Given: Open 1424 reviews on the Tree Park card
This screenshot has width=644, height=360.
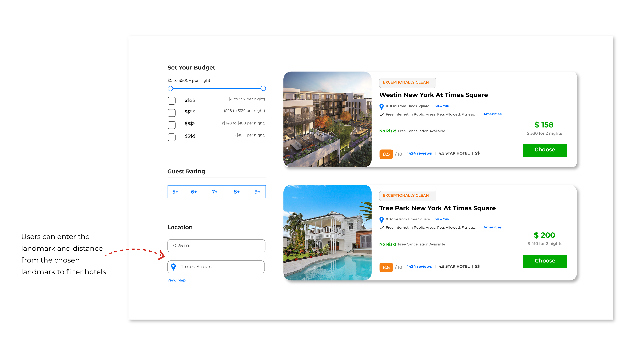Looking at the screenshot, I should 419,267.
